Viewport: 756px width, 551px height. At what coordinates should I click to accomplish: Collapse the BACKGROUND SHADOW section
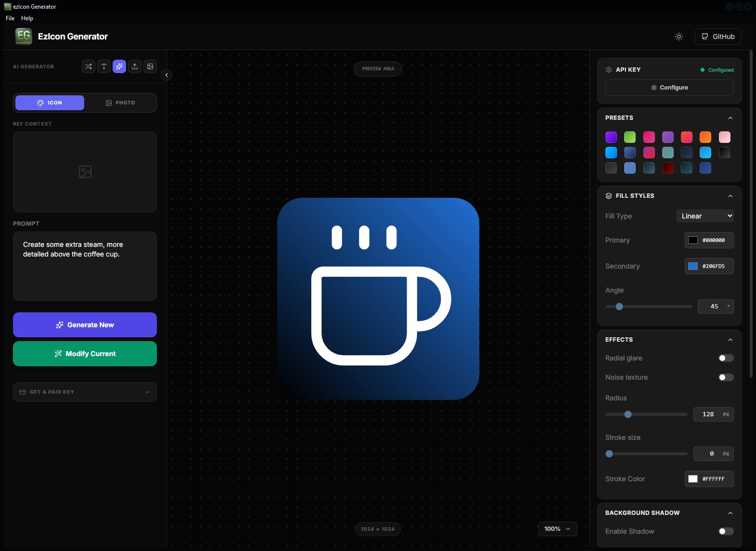[730, 513]
